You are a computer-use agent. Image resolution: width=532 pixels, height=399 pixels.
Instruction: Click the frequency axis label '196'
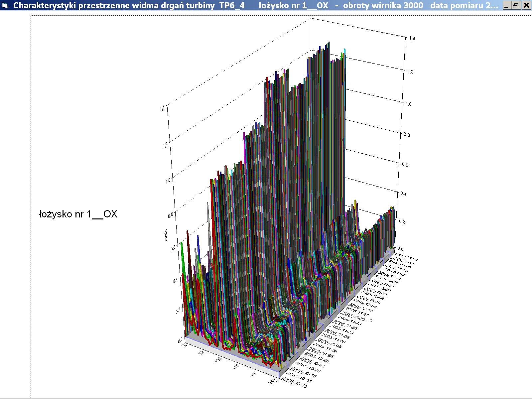click(x=255, y=374)
